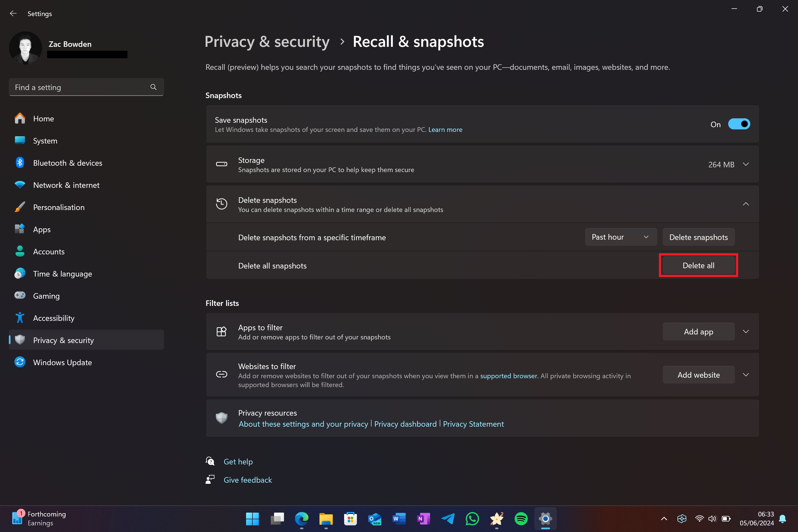Open Privacy & security settings sidebar
Viewport: 798px width, 532px height.
[63, 340]
